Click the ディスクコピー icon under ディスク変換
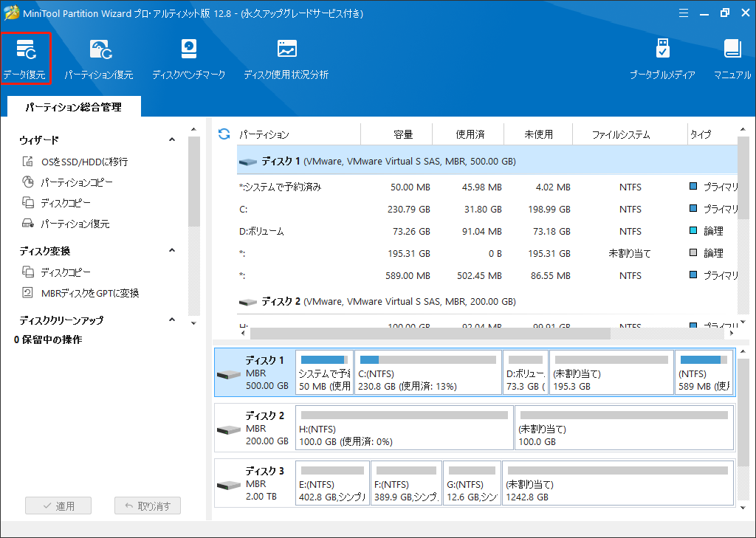 28,272
